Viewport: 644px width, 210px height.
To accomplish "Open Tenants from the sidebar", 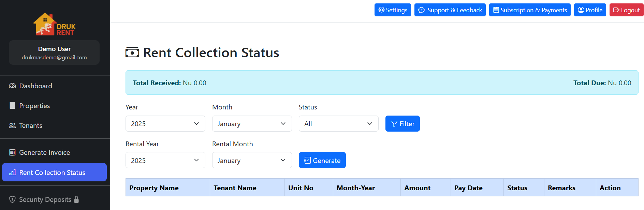I will 31,125.
